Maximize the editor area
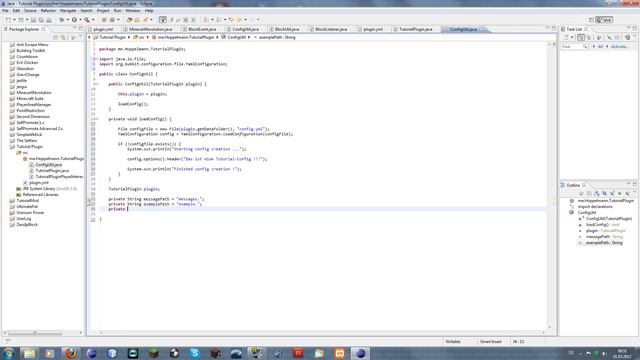Image resolution: width=640 pixels, height=360 pixels. click(553, 29)
